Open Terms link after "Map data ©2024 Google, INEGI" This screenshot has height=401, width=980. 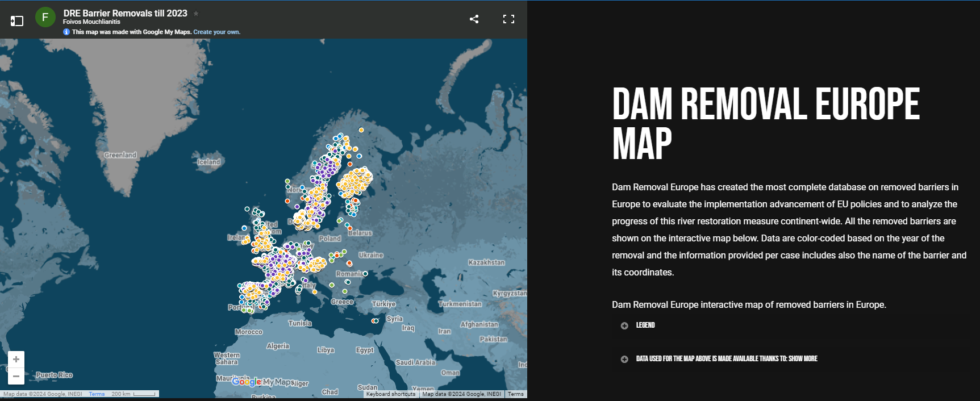(515, 394)
